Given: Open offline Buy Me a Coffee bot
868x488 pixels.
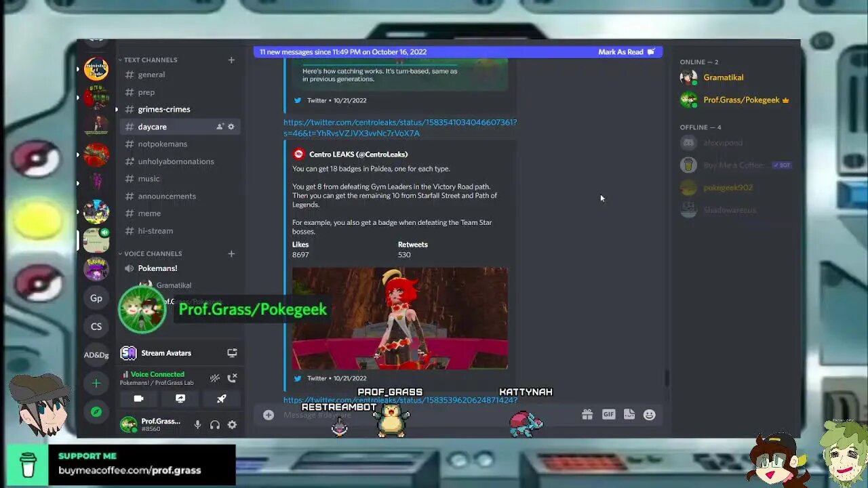Looking at the screenshot, I should [x=736, y=165].
